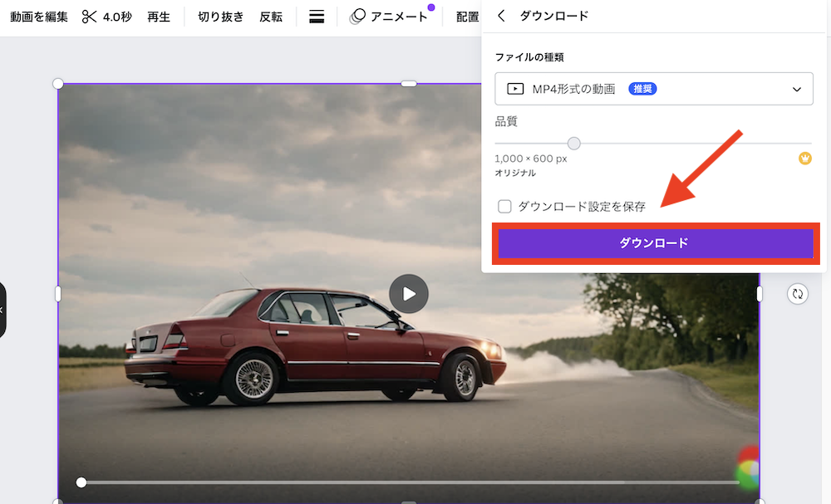Screen dimensions: 831x504
Task: Play the video with center play button
Action: [409, 293]
